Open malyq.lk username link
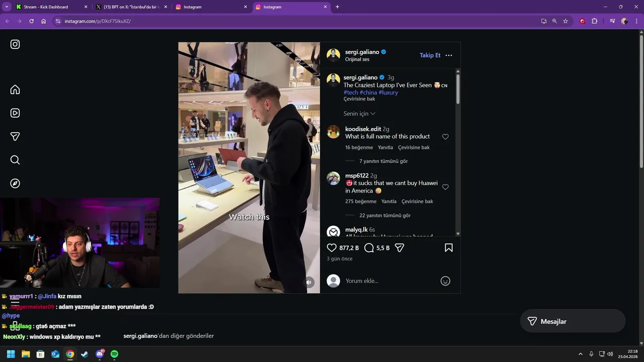Viewport: 644px width, 362px height. tap(356, 230)
